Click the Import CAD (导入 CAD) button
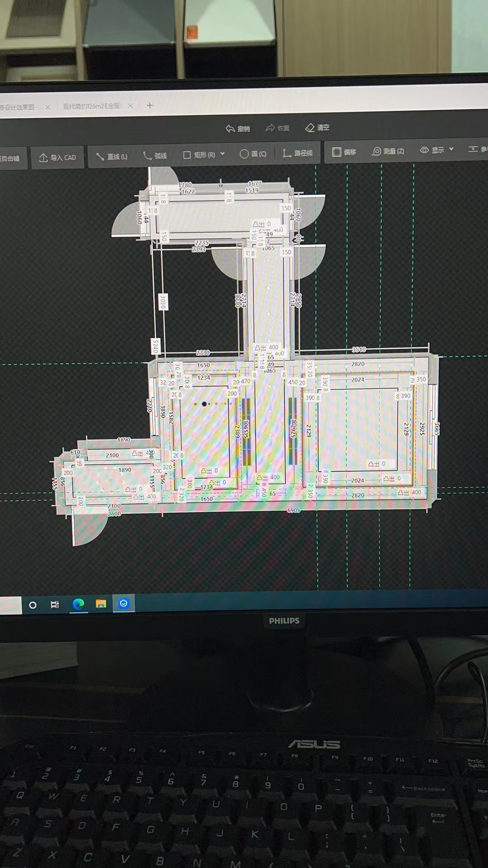The image size is (488, 868). coord(57,157)
